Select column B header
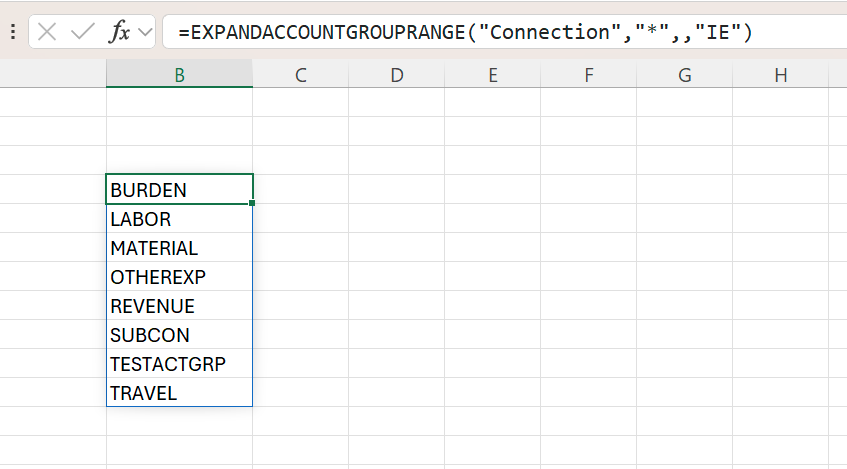Screen dimensions: 847x469 click(x=179, y=75)
